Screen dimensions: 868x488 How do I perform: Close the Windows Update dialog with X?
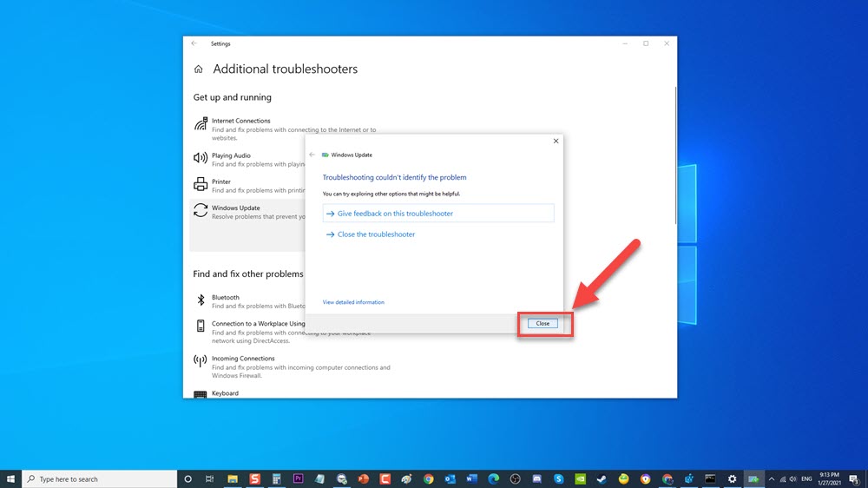556,142
